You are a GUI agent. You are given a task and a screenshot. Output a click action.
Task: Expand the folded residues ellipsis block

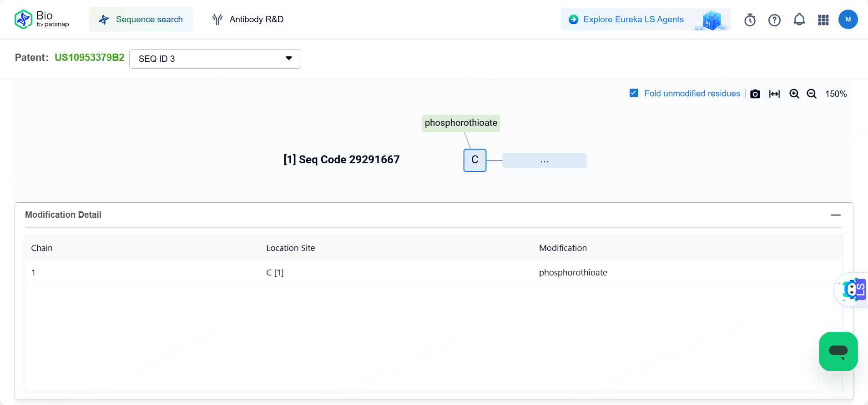[x=544, y=160]
